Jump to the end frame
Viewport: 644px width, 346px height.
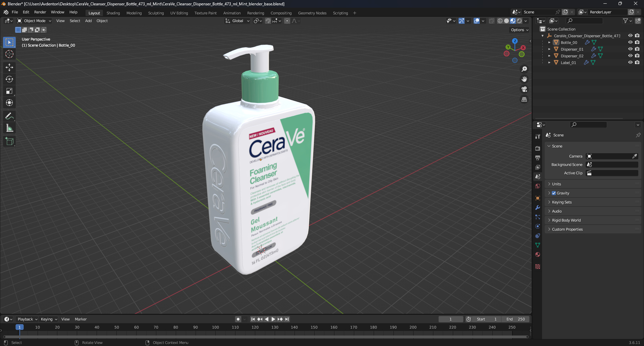[287, 319]
